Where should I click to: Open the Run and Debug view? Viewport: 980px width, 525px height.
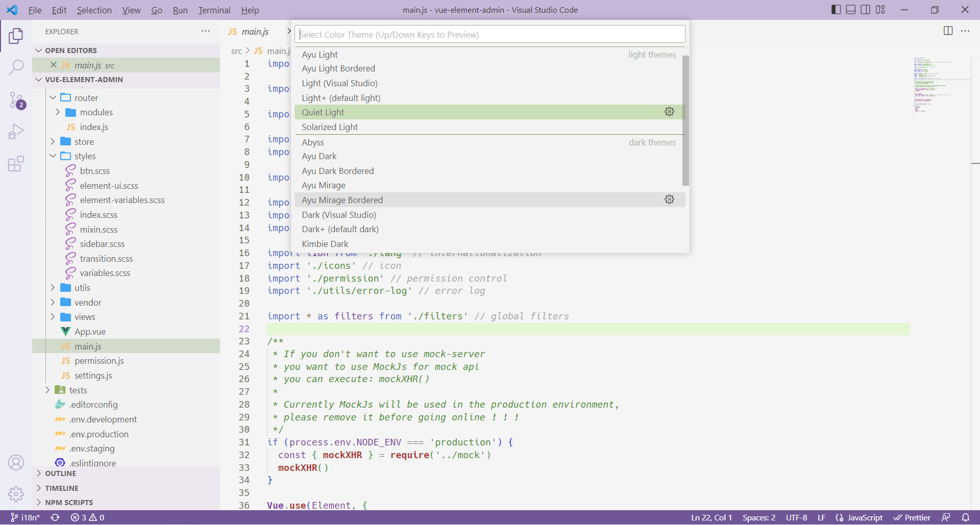coord(16,132)
